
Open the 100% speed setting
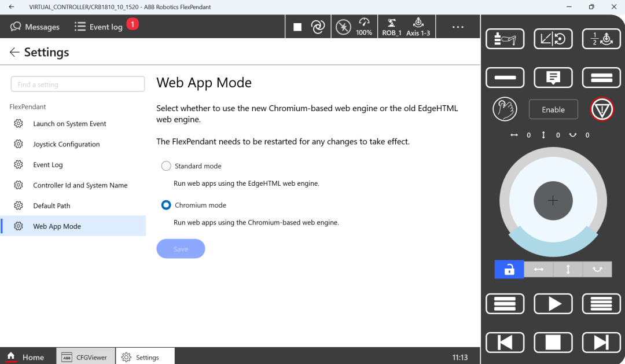click(x=364, y=27)
